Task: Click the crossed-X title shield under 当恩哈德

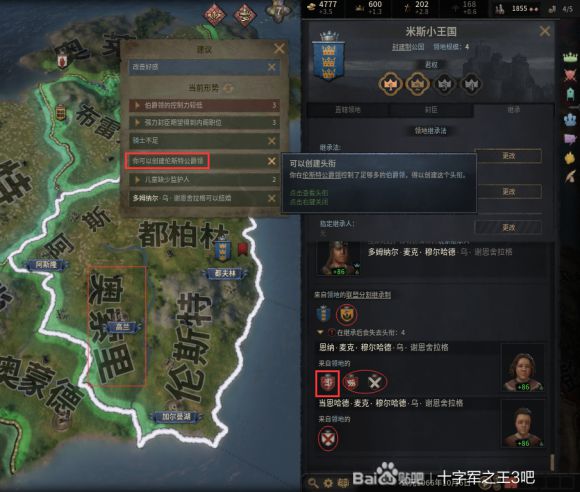Action: point(328,438)
